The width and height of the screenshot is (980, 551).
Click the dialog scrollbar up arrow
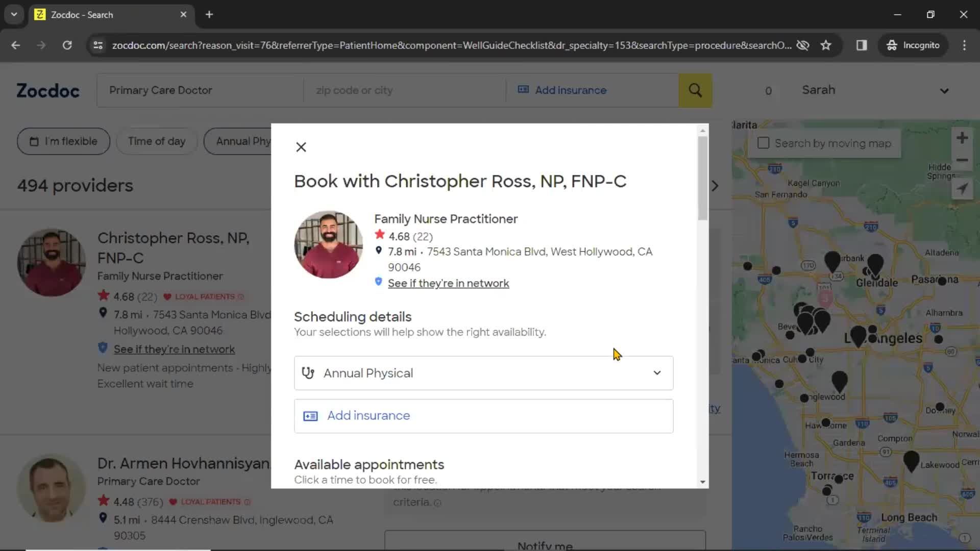[703, 131]
